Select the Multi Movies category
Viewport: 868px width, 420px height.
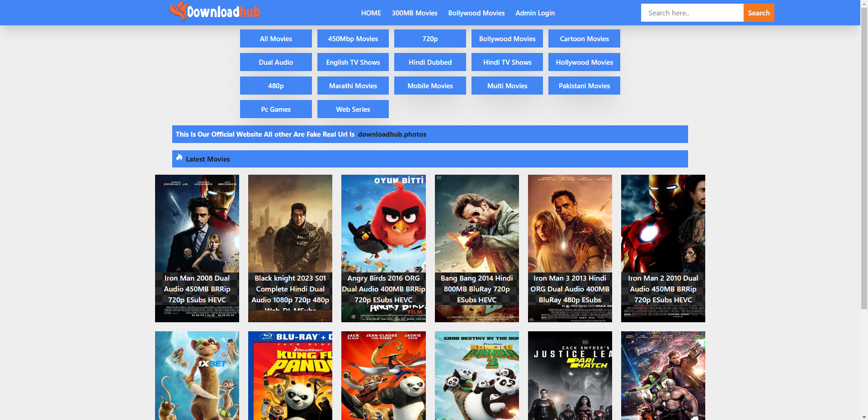[507, 86]
